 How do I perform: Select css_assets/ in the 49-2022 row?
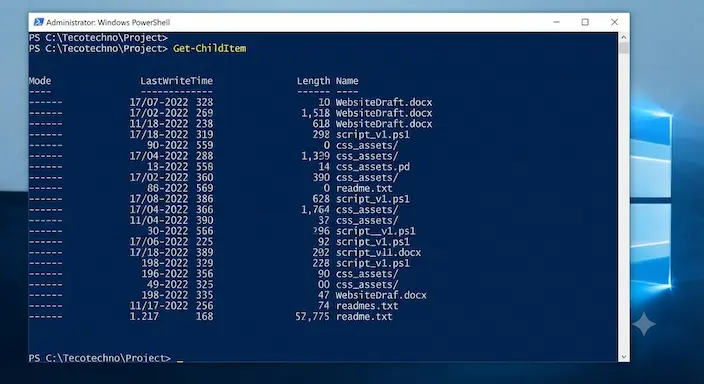pos(367,285)
